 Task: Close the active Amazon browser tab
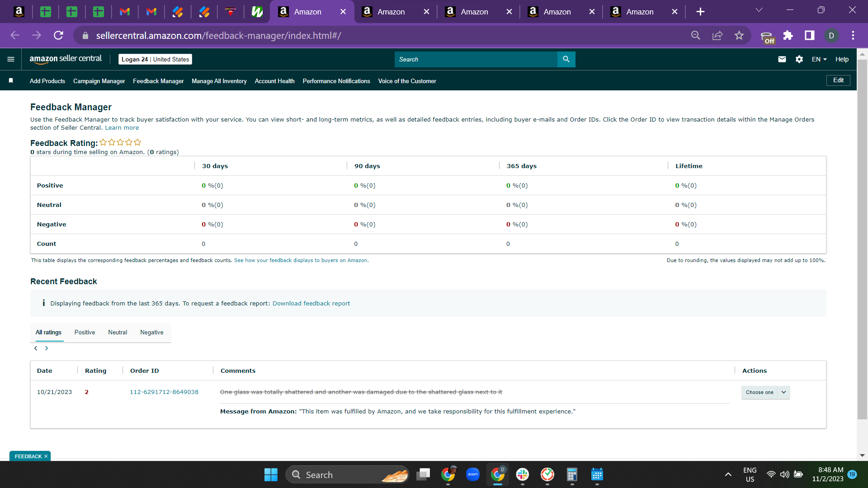tap(343, 12)
